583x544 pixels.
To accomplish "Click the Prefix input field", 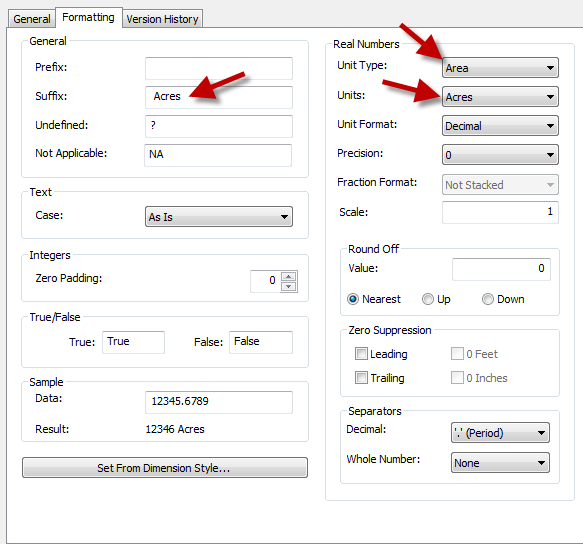I will click(219, 68).
